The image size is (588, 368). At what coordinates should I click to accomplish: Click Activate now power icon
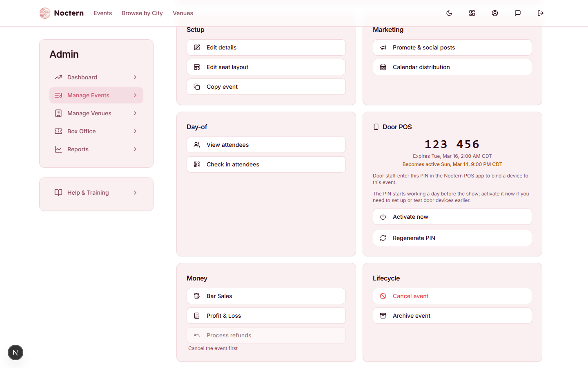coord(383,217)
